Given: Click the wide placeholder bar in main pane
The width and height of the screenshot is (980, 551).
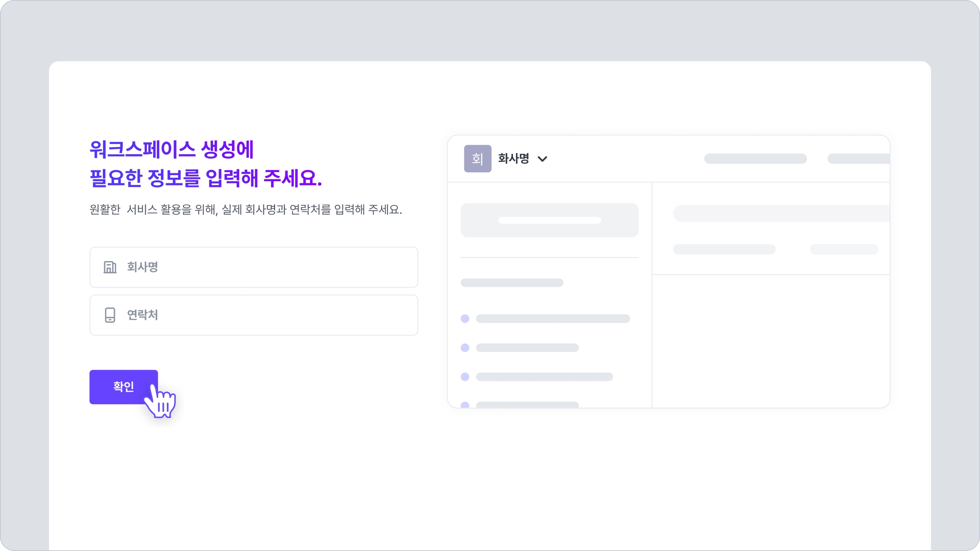Looking at the screenshot, I should tap(781, 213).
